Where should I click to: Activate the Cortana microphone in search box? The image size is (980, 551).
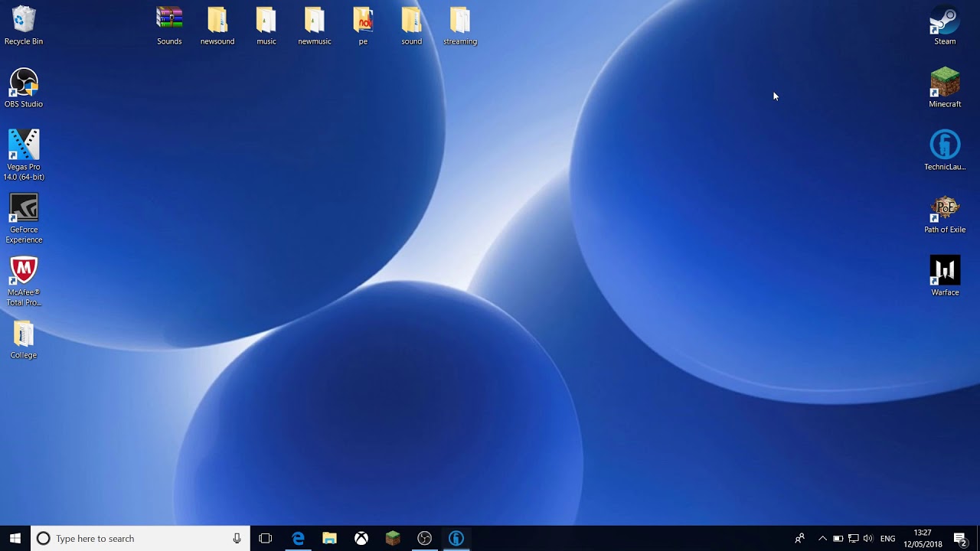point(237,539)
